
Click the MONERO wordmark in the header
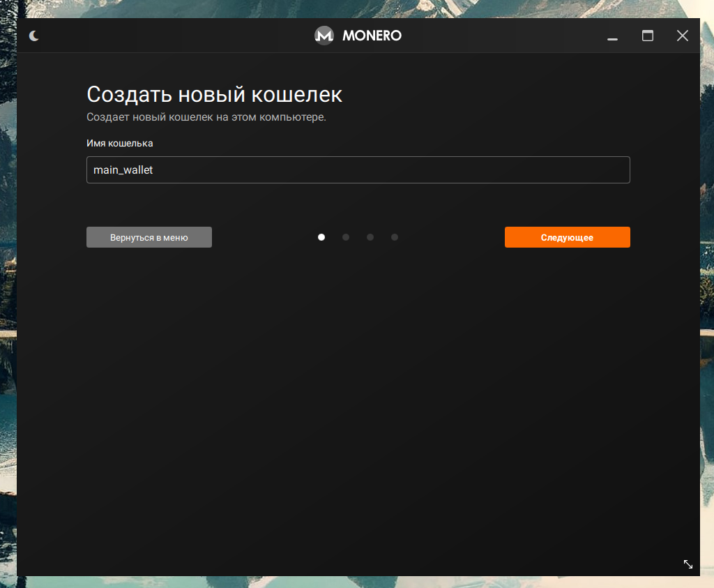pos(372,35)
